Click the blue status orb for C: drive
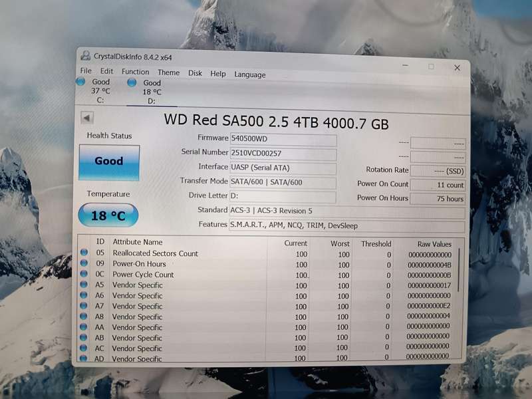This screenshot has height=399, width=532. 80,81
